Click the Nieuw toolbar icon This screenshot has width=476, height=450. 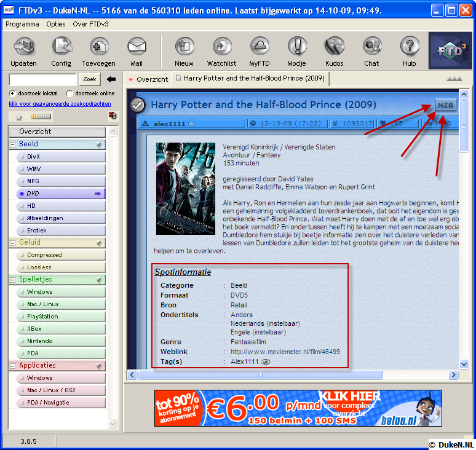tap(184, 47)
